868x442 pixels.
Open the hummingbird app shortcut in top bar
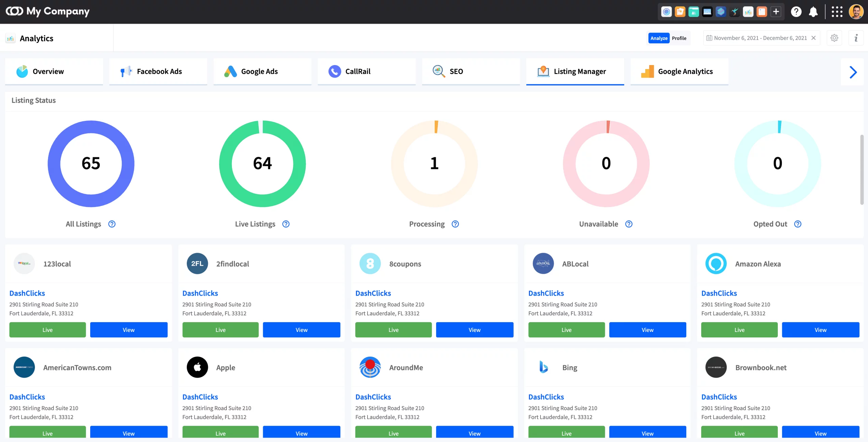pos(734,12)
